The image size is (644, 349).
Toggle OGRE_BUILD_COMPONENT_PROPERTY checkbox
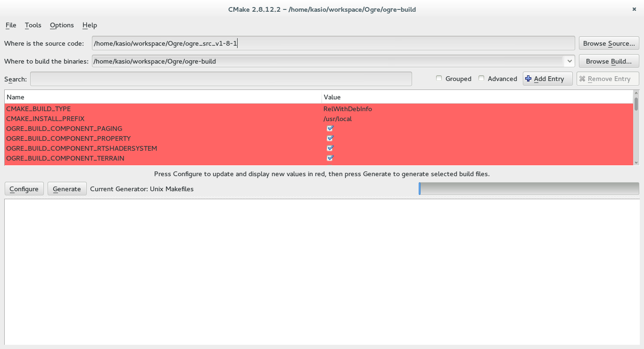click(x=330, y=138)
